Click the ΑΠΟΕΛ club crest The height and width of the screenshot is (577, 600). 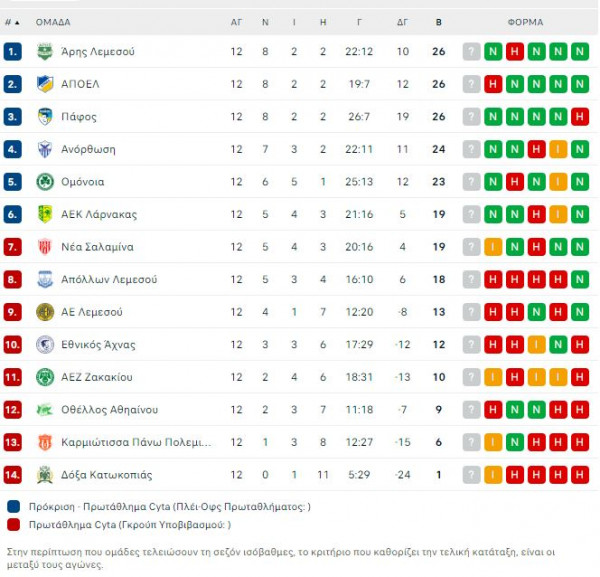point(45,84)
